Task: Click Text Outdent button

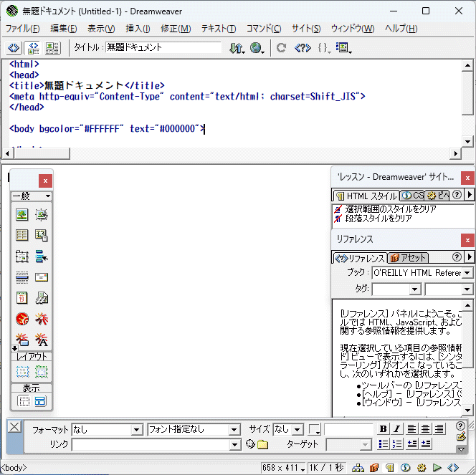Action: click(x=412, y=444)
